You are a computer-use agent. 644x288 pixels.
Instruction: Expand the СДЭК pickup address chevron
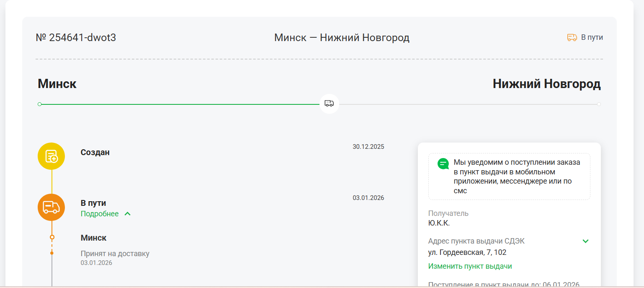585,241
